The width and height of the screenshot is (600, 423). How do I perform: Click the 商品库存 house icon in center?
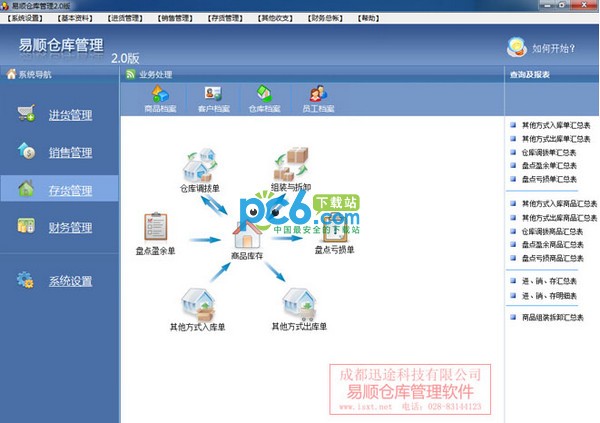(247, 234)
